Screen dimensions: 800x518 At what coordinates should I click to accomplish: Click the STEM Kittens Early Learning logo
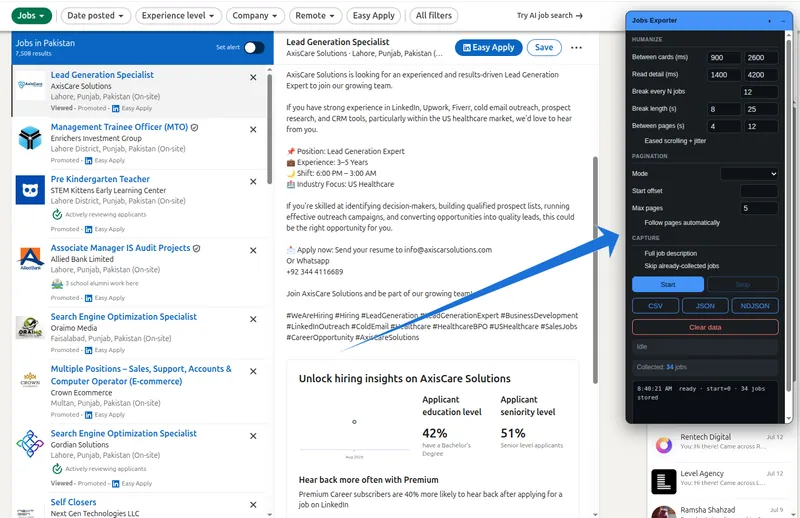point(30,190)
